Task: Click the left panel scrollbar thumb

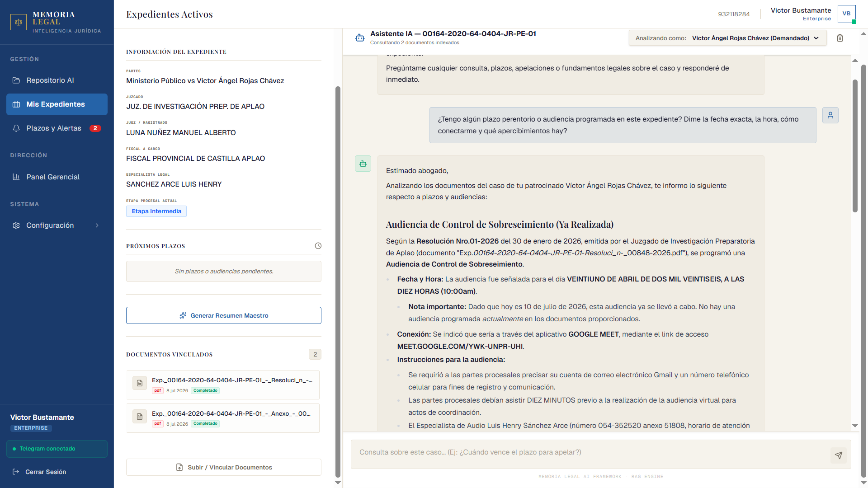Action: click(x=338, y=282)
